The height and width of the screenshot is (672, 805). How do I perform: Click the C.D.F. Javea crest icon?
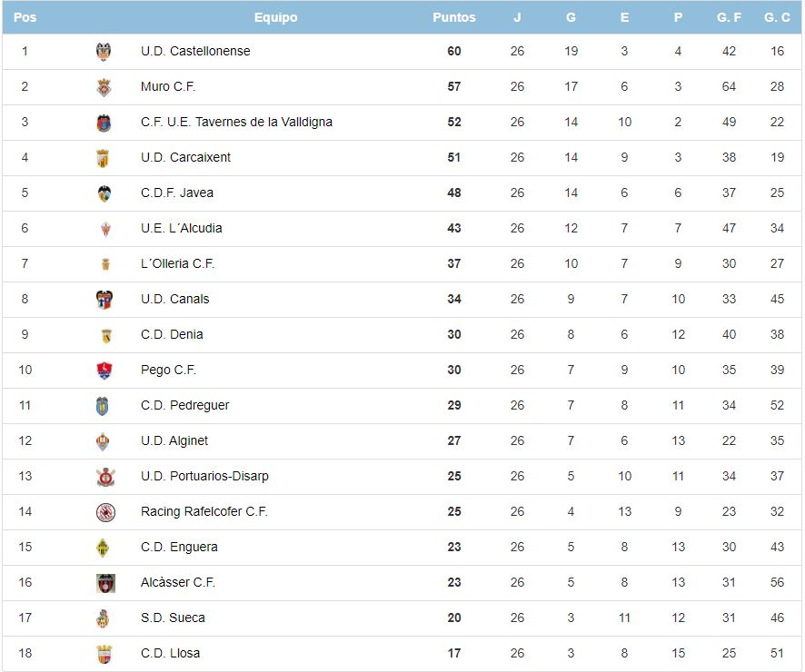pos(104,193)
